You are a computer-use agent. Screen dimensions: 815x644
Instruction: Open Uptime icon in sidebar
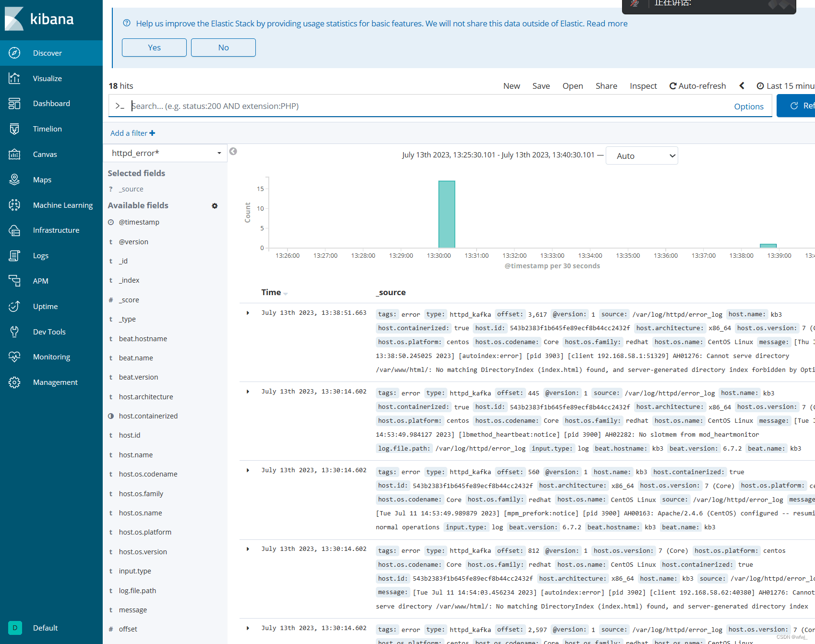(x=14, y=306)
